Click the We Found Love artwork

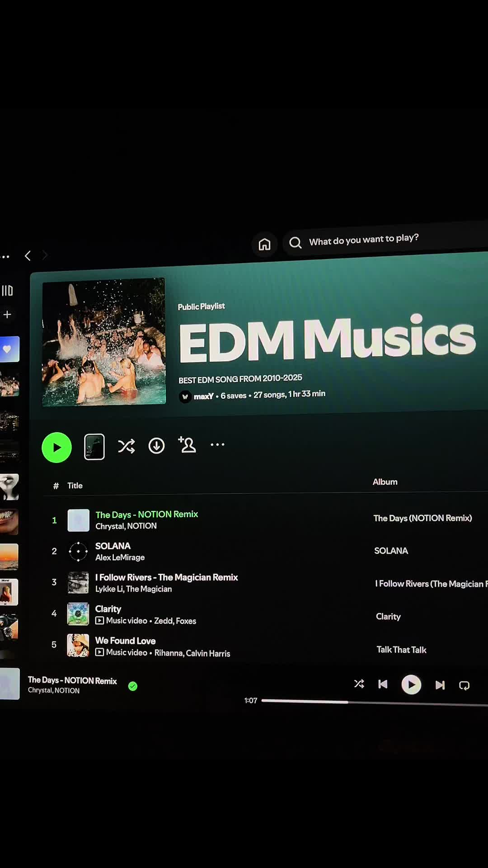[x=78, y=645]
